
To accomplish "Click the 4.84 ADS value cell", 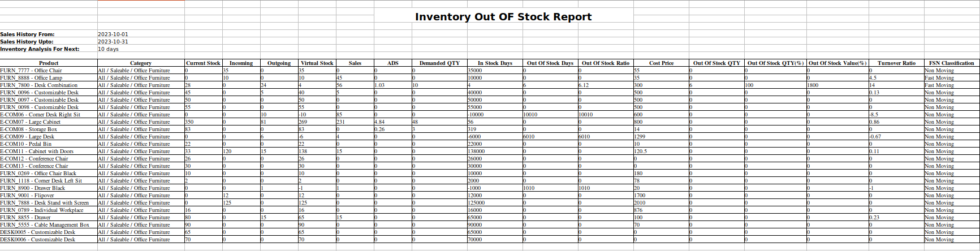I will [x=380, y=122].
